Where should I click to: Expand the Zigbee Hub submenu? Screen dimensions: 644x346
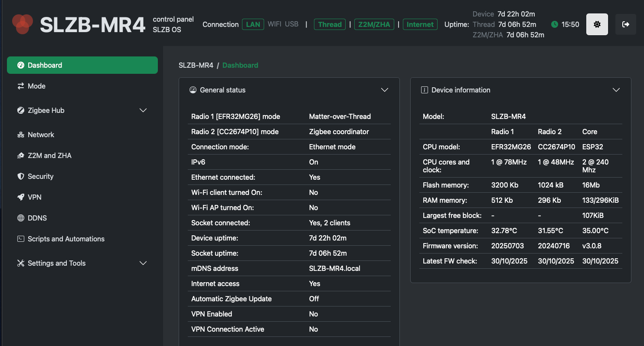click(x=143, y=110)
